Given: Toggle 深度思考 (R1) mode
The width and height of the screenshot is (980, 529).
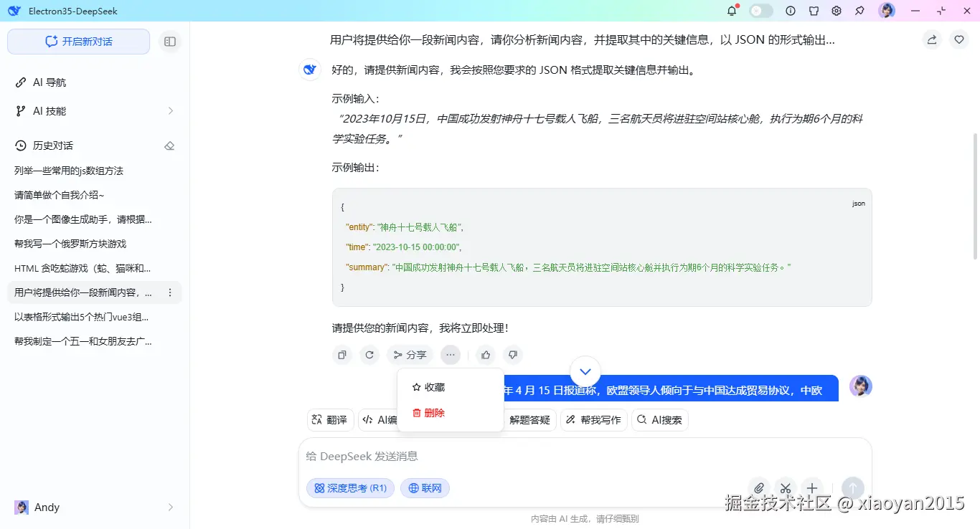Looking at the screenshot, I should [350, 488].
